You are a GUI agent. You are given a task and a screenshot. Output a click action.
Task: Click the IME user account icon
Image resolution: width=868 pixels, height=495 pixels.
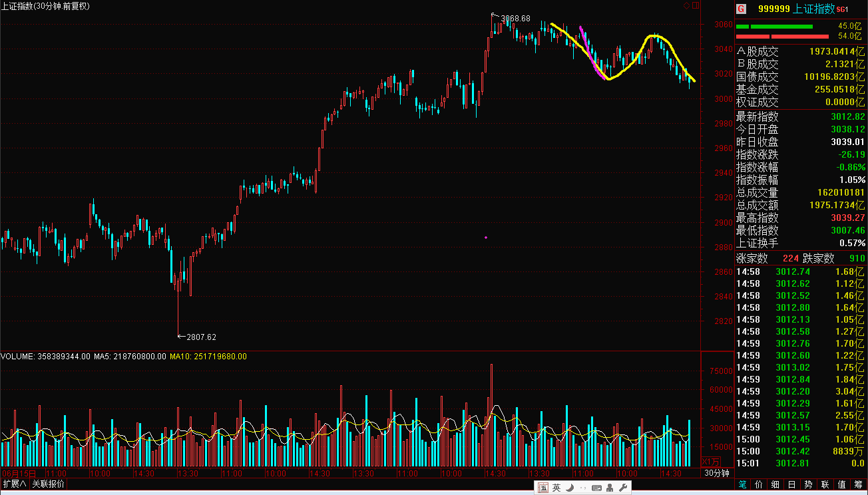tap(610, 488)
